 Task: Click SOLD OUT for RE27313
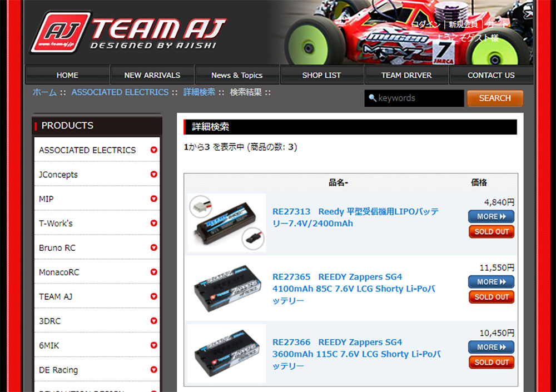pyautogui.click(x=491, y=232)
